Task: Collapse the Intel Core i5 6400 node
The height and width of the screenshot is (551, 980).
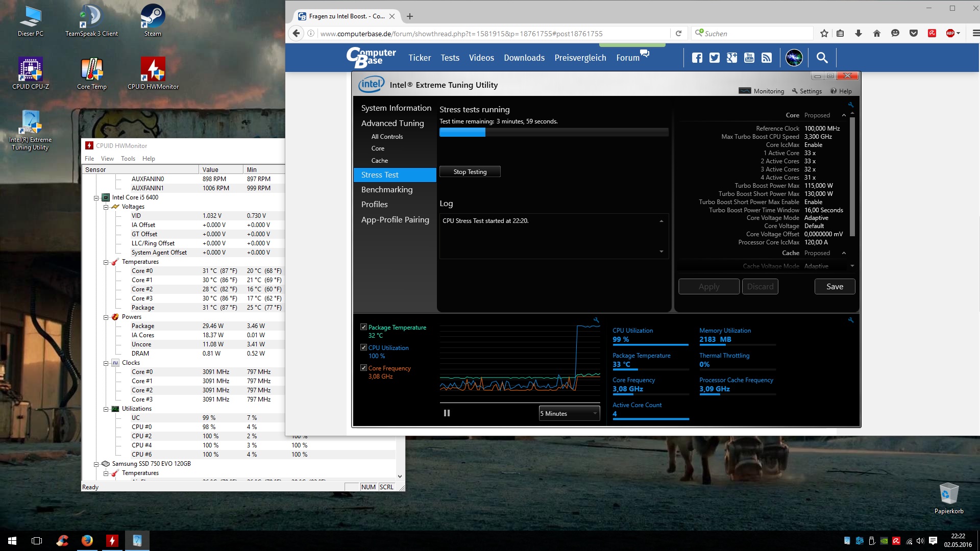Action: click(x=96, y=198)
